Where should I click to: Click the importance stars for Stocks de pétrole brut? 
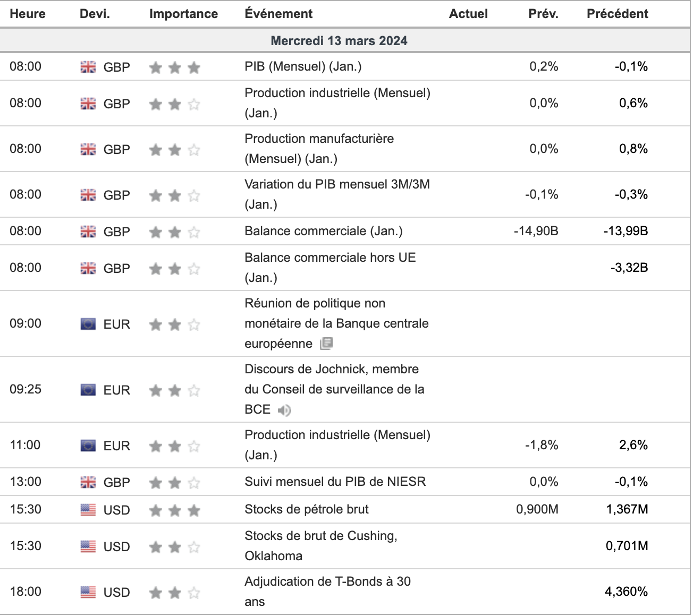click(175, 510)
